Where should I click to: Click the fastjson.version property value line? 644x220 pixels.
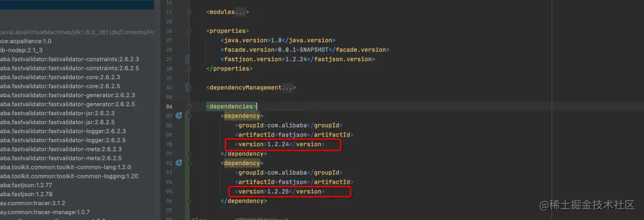298,59
